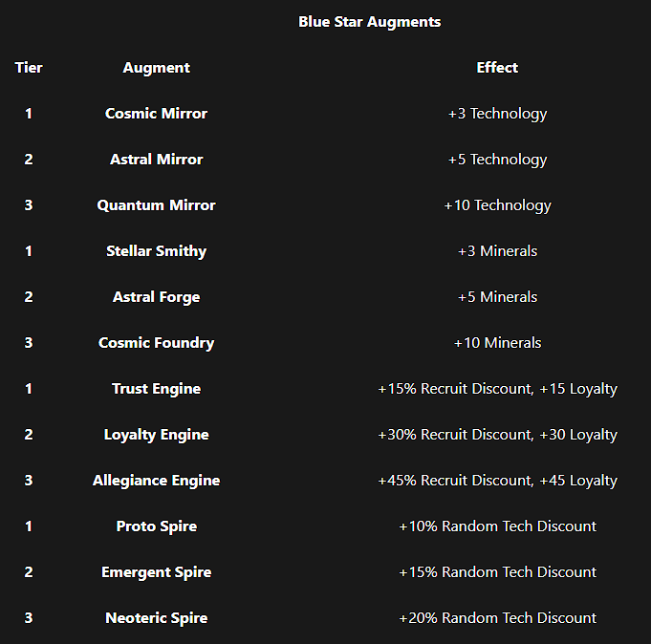Select the Loyalty Engine augment name

156,435
